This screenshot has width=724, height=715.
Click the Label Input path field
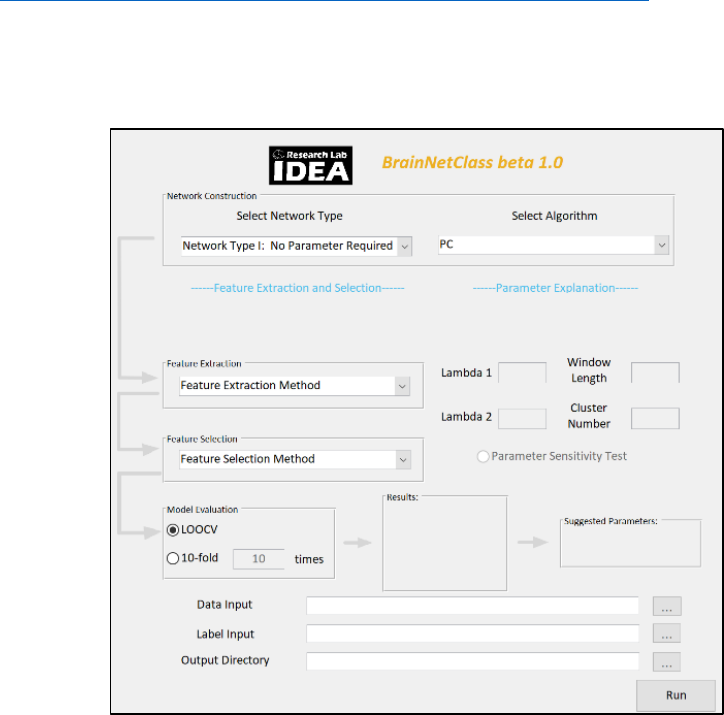click(472, 633)
